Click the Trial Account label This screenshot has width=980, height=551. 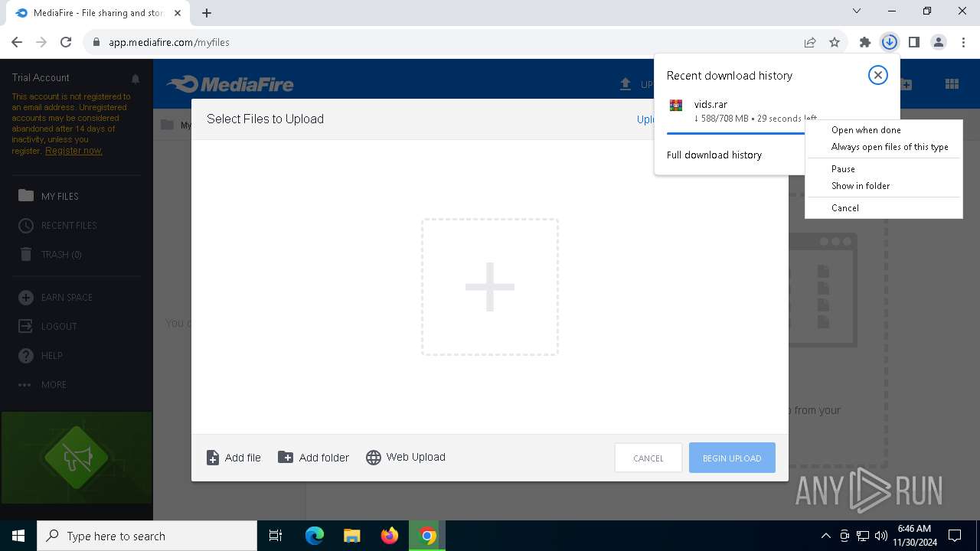point(41,77)
